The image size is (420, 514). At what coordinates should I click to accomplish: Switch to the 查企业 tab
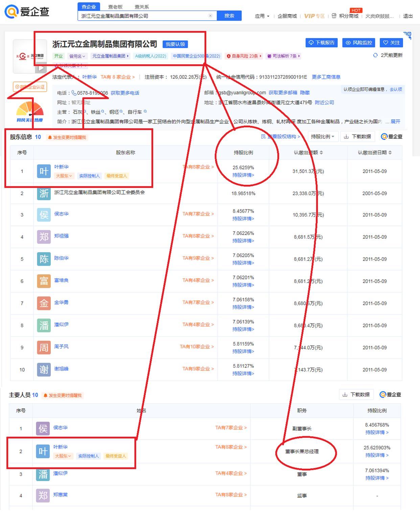pyautogui.click(x=89, y=6)
